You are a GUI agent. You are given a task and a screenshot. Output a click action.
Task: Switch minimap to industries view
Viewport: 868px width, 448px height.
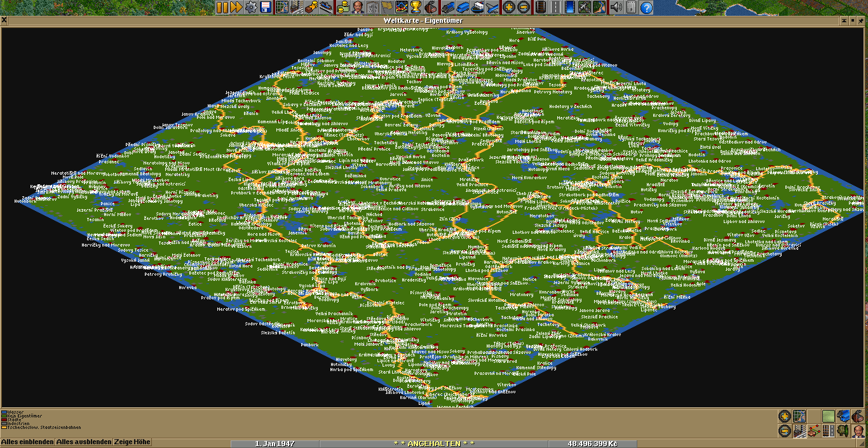tap(858, 416)
